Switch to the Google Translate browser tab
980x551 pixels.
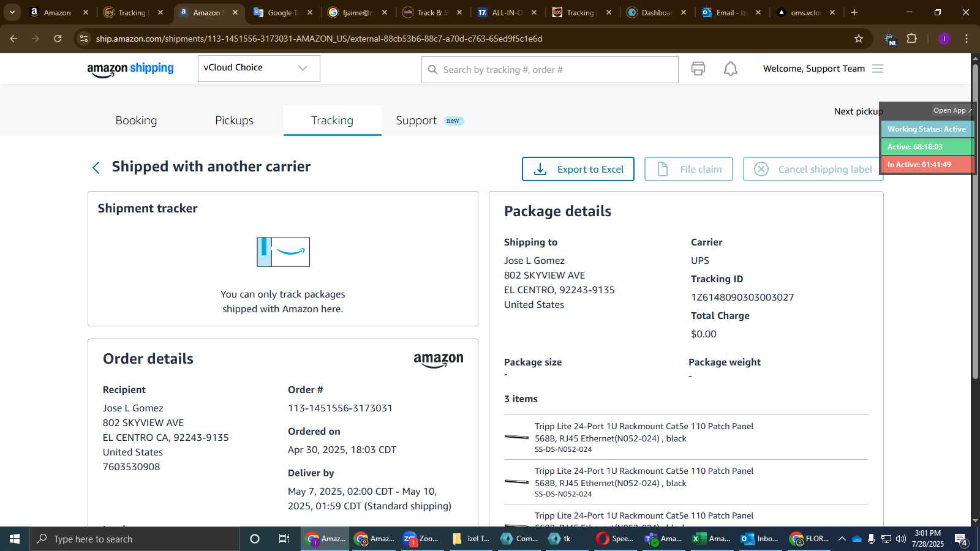pyautogui.click(x=283, y=12)
